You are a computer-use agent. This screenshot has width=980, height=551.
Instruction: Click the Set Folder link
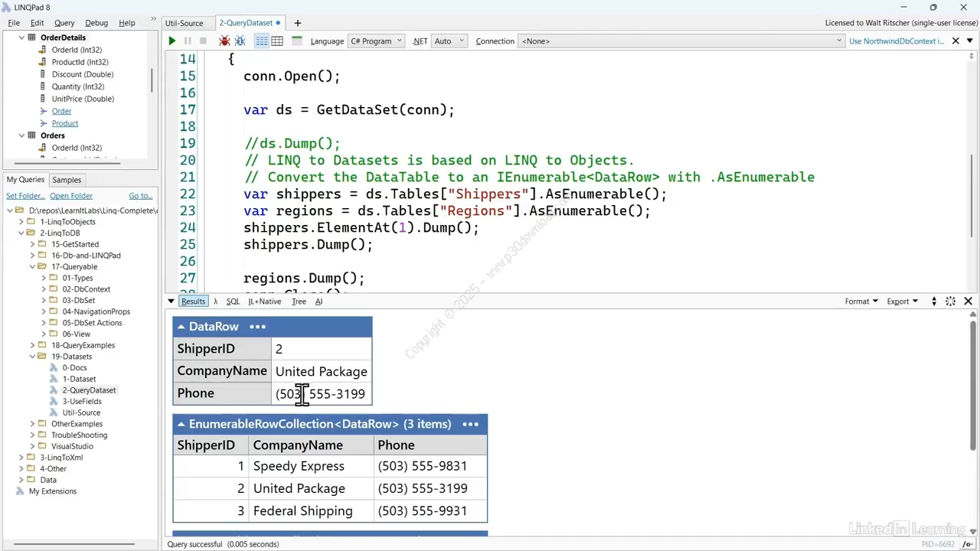click(25, 196)
